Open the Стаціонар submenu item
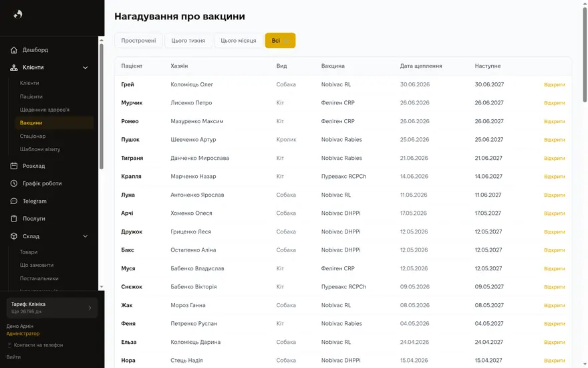 coord(33,136)
